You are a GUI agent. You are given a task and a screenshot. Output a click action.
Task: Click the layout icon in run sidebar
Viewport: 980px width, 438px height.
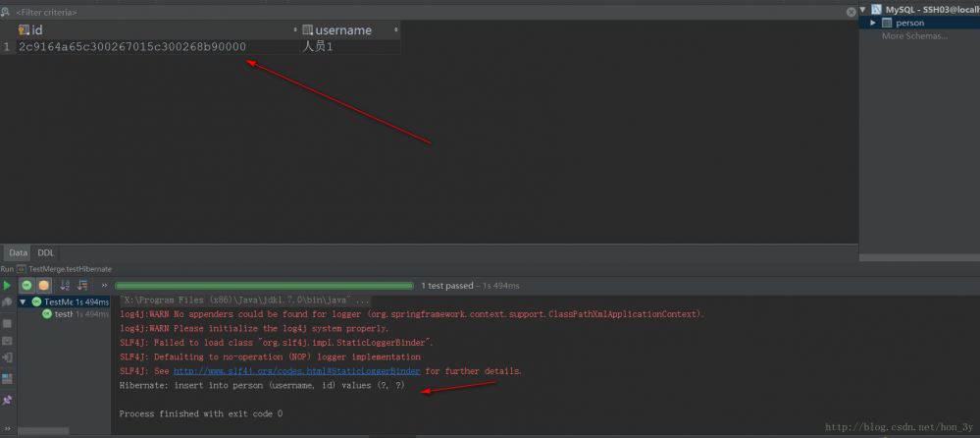pos(7,379)
